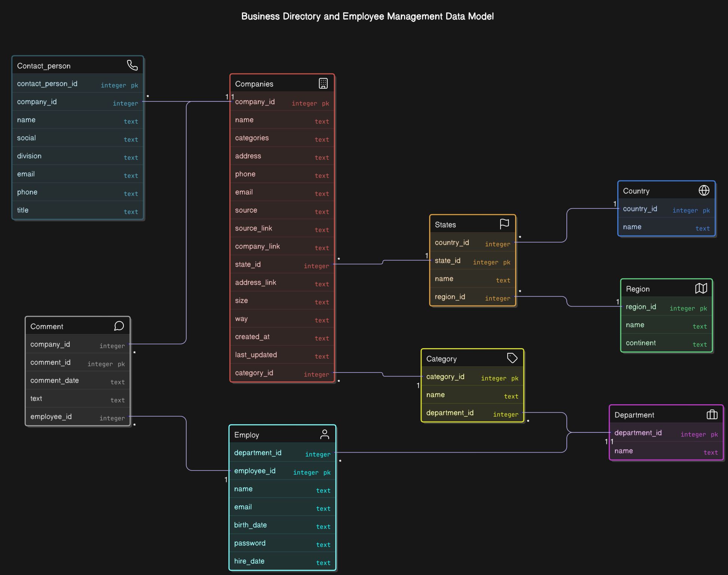The width and height of the screenshot is (728, 575).
Task: Click the briefcase icon on Department header
Action: pos(712,414)
